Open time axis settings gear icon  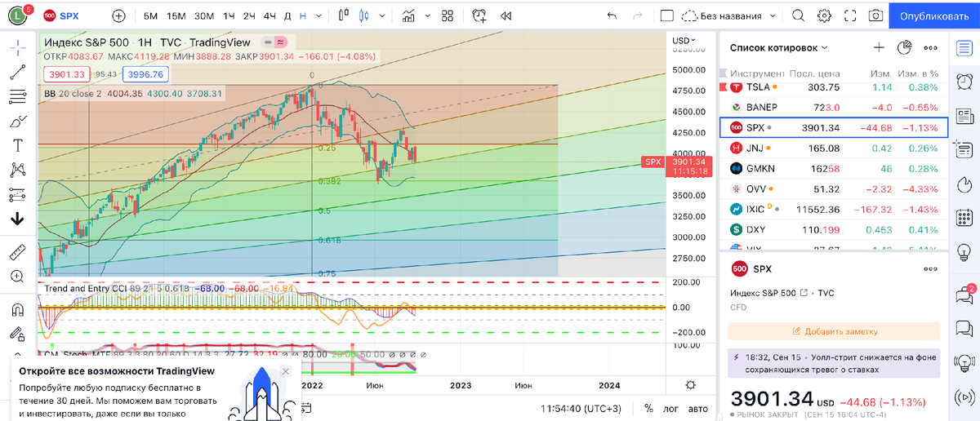point(691,384)
